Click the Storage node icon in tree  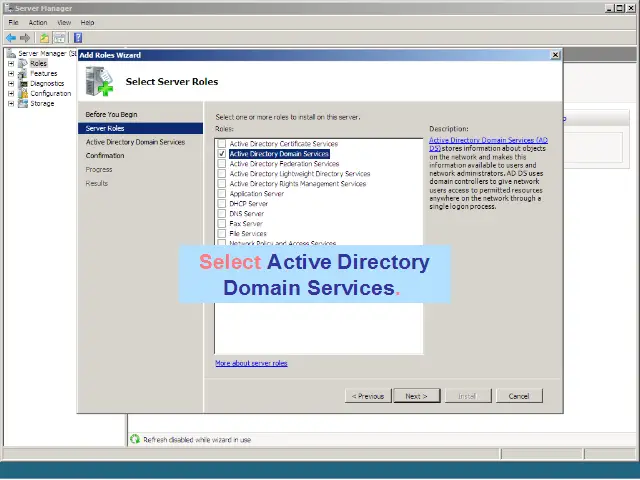pyautogui.click(x=23, y=104)
